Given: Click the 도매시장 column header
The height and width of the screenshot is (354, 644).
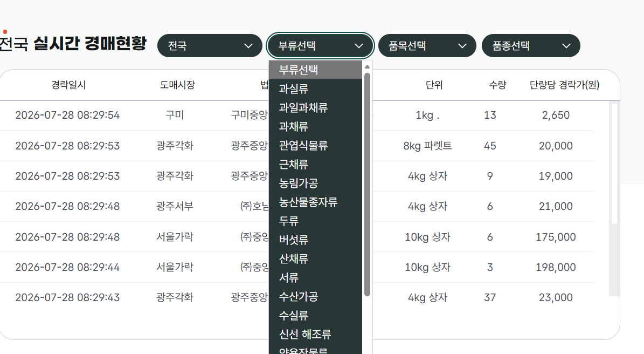Looking at the screenshot, I should click(177, 85).
